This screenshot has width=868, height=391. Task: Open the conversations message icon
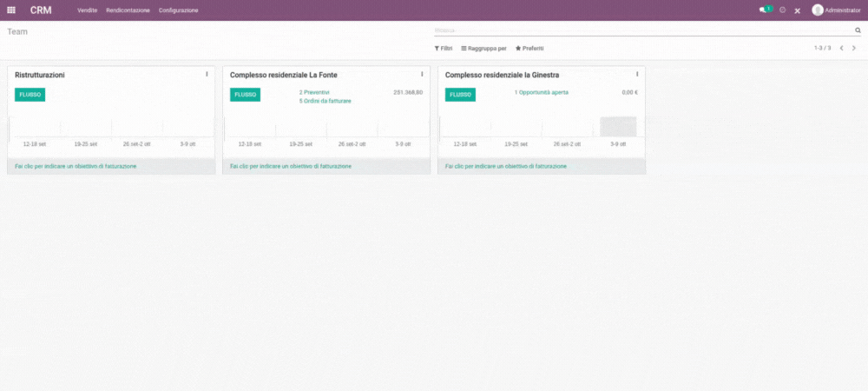click(763, 10)
